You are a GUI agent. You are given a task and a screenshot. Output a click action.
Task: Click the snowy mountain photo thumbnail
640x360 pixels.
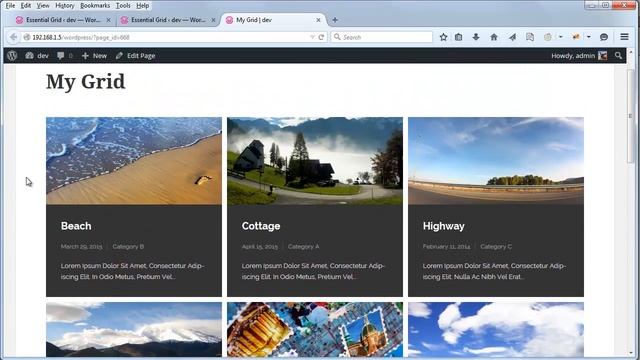134,330
